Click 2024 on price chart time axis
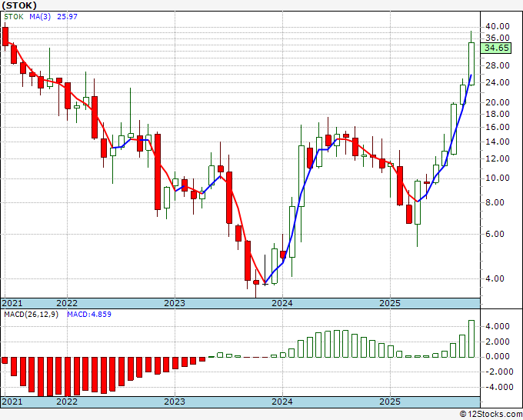The image size is (523, 420). (282, 303)
